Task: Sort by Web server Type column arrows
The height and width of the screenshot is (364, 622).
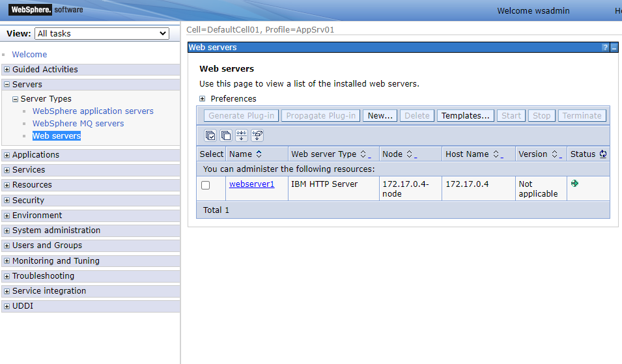Action: [363, 154]
